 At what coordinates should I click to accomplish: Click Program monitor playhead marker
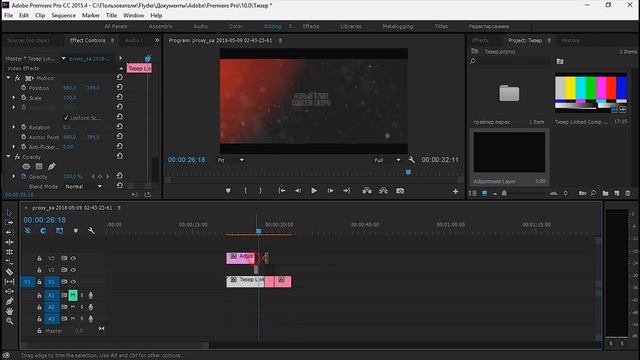[408, 172]
